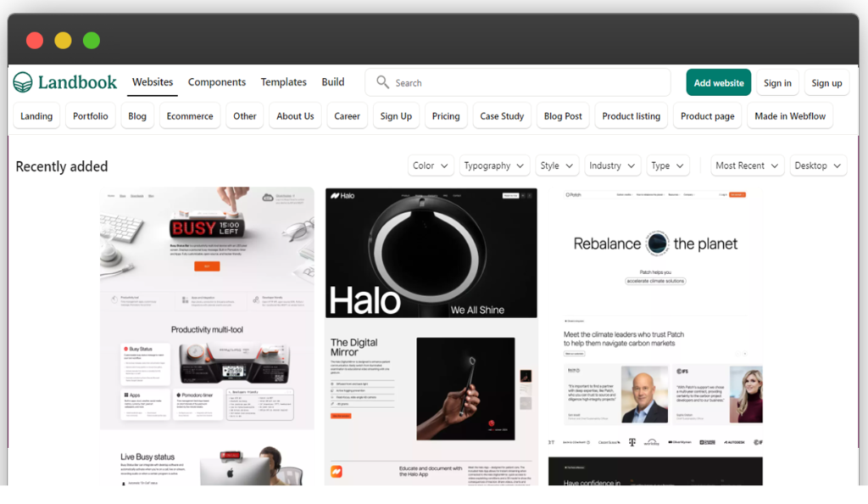Close the window with the red button

[x=35, y=41]
